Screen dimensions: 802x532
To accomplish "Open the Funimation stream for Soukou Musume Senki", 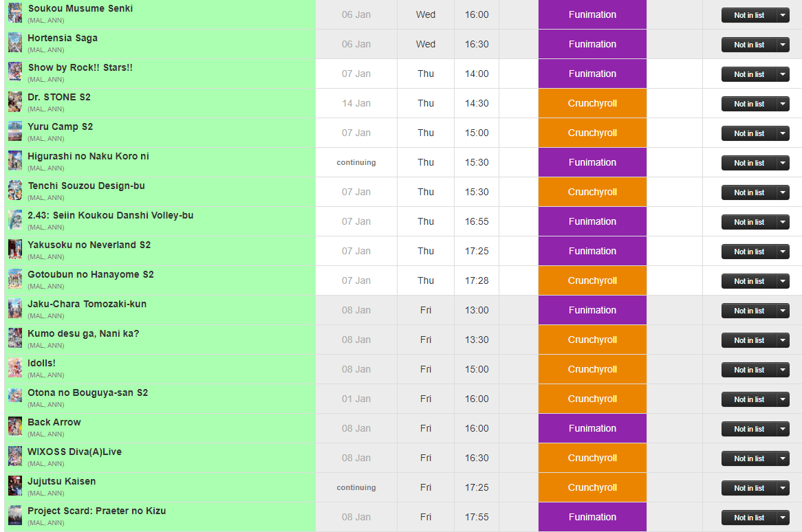I will [592, 15].
